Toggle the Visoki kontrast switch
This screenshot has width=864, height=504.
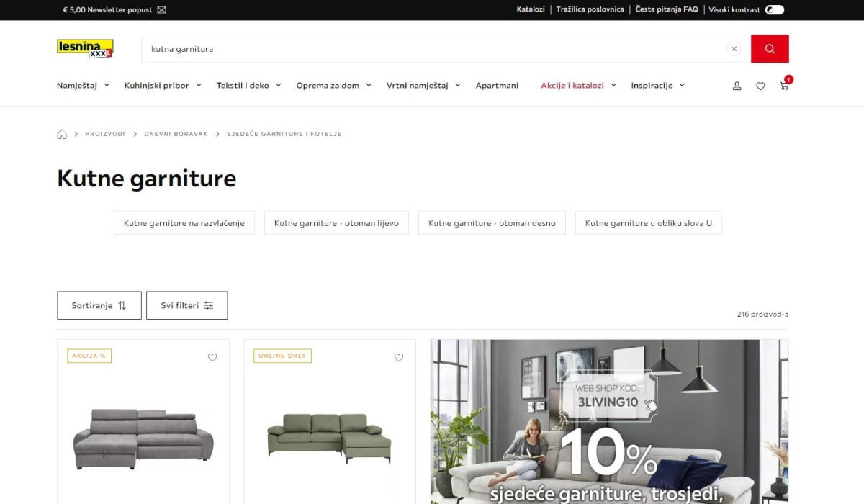tap(775, 10)
